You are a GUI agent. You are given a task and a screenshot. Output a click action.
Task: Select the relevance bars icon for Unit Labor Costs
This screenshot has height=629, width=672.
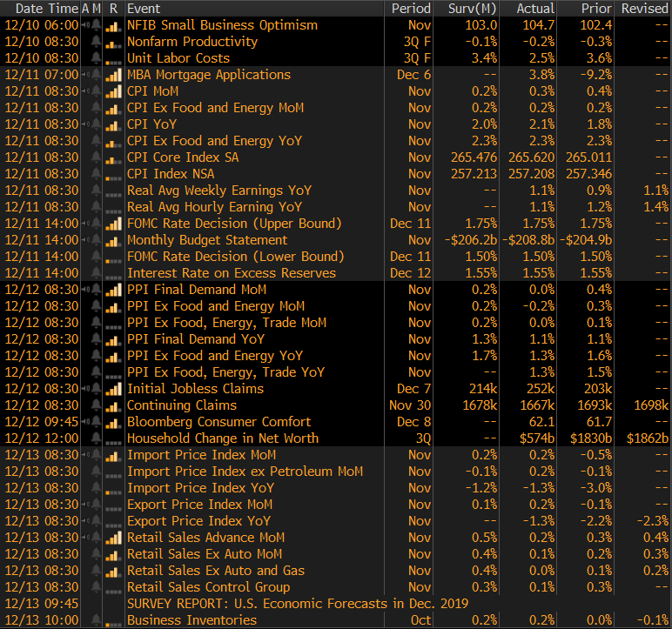pos(112,58)
